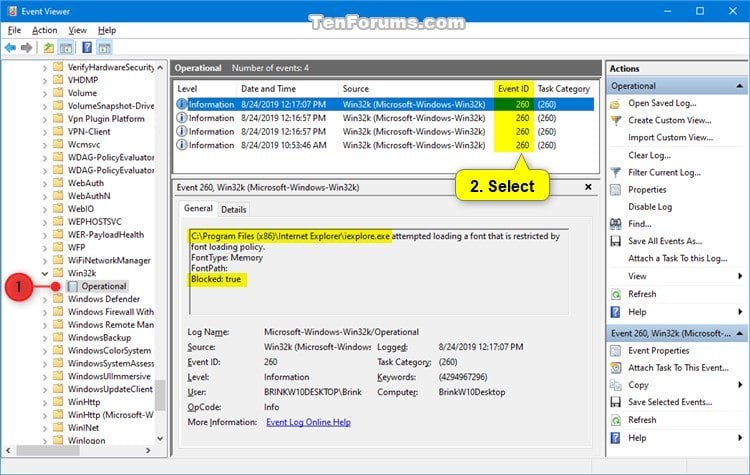Click info icon of 8/24/2019 10:53:46 AM event
This screenshot has width=750, height=475.
182,145
